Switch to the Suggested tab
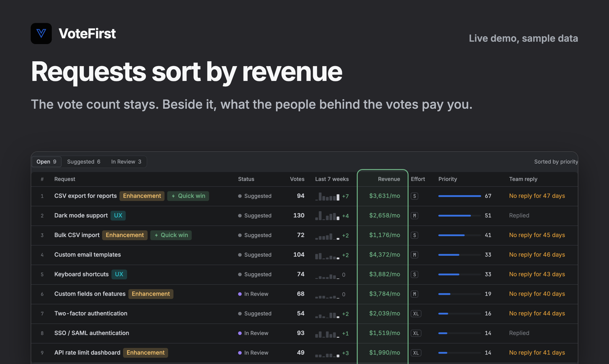609x364 pixels. [x=83, y=162]
